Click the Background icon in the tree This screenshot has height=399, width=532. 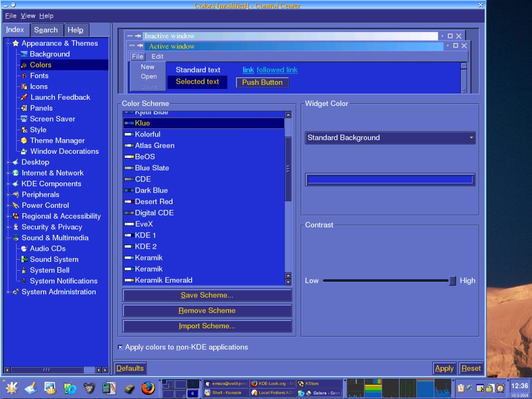pyautogui.click(x=24, y=54)
